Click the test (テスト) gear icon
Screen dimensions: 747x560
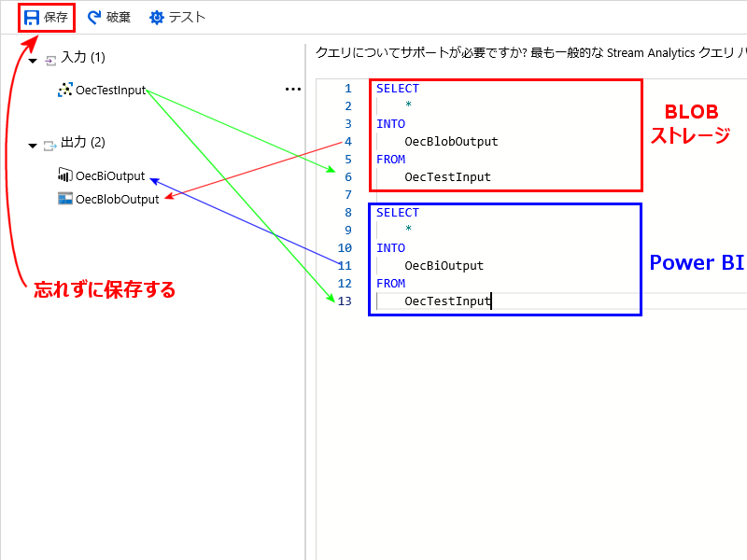(x=156, y=18)
